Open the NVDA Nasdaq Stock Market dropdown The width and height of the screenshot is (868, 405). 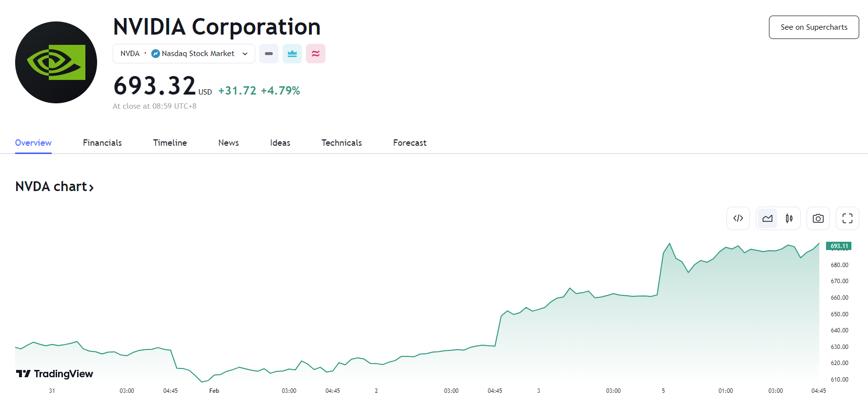pos(184,54)
